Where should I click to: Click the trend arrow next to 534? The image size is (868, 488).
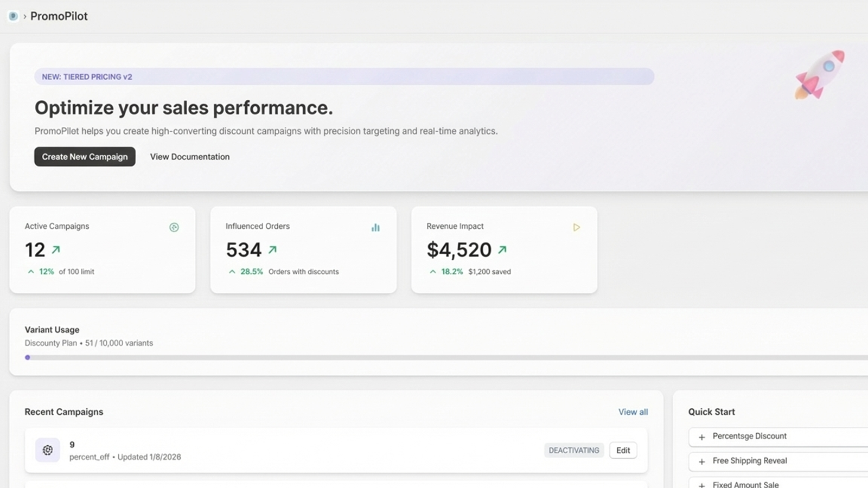pyautogui.click(x=272, y=249)
